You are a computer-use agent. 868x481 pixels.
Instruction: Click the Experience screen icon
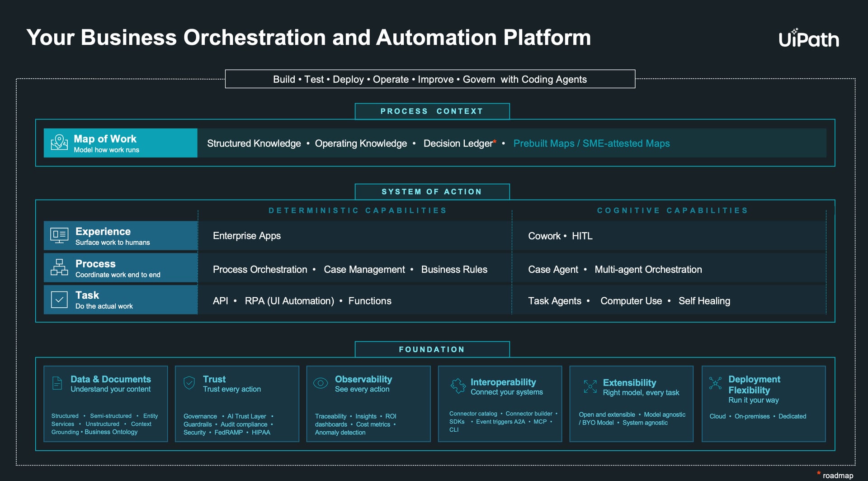(x=59, y=235)
